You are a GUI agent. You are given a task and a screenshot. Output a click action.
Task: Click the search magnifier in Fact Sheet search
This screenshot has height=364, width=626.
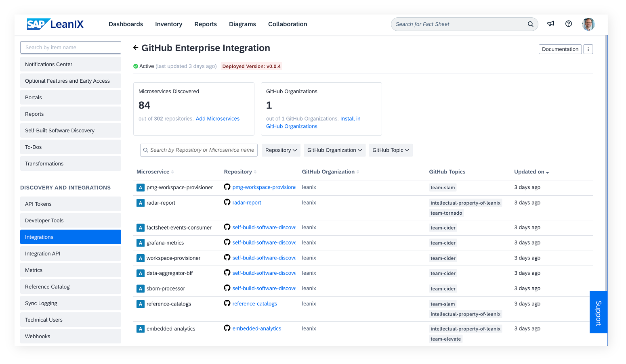(x=530, y=24)
